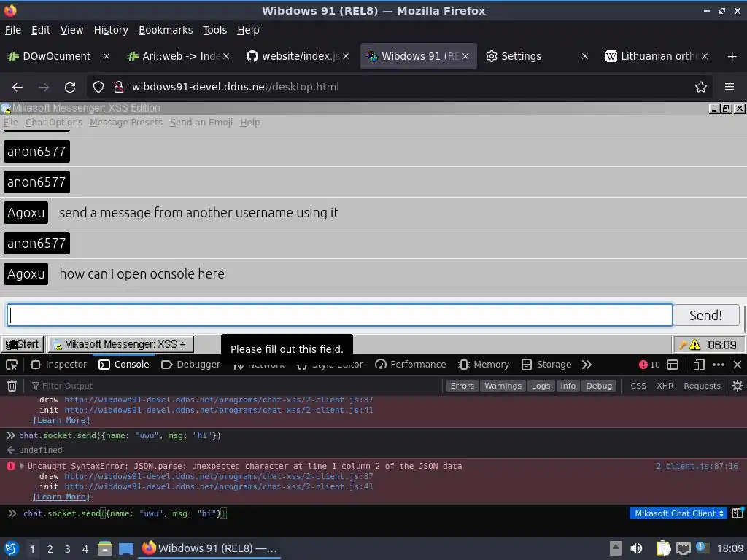This screenshot has width=747, height=560.
Task: Open the file manager icon in the panel
Action: tap(105, 548)
